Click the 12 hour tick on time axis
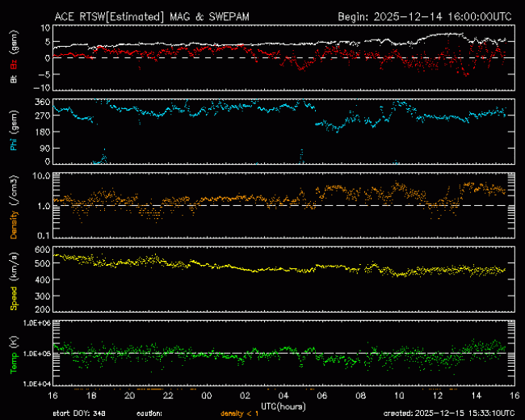Screen dimensions: 525x420 pos(437,396)
